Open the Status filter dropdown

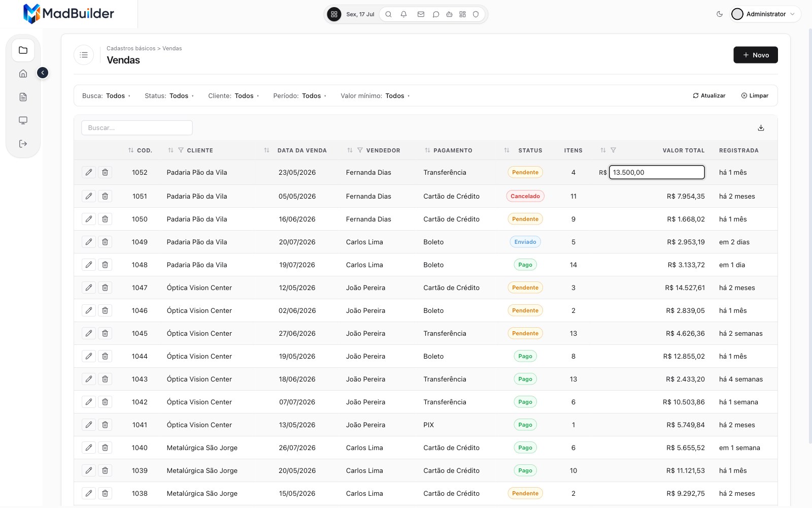tap(169, 96)
